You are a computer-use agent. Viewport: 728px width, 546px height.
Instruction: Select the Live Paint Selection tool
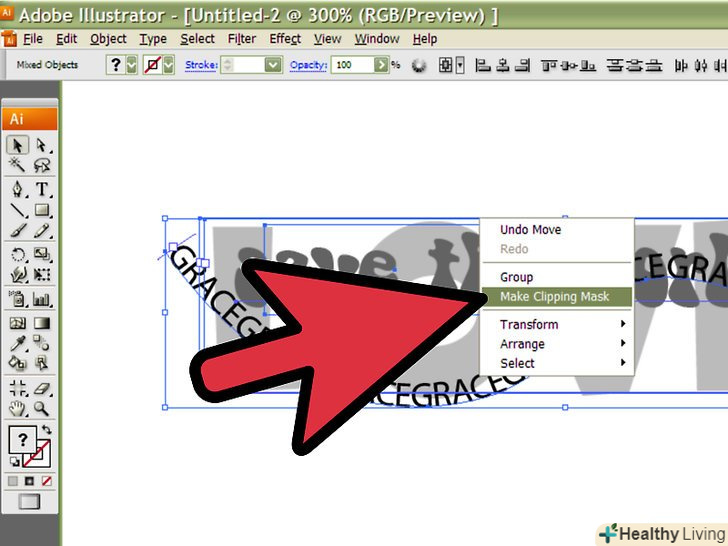click(x=42, y=363)
